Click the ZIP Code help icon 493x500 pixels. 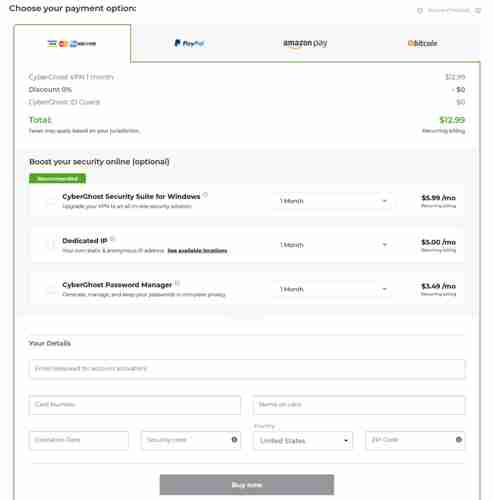coord(459,440)
